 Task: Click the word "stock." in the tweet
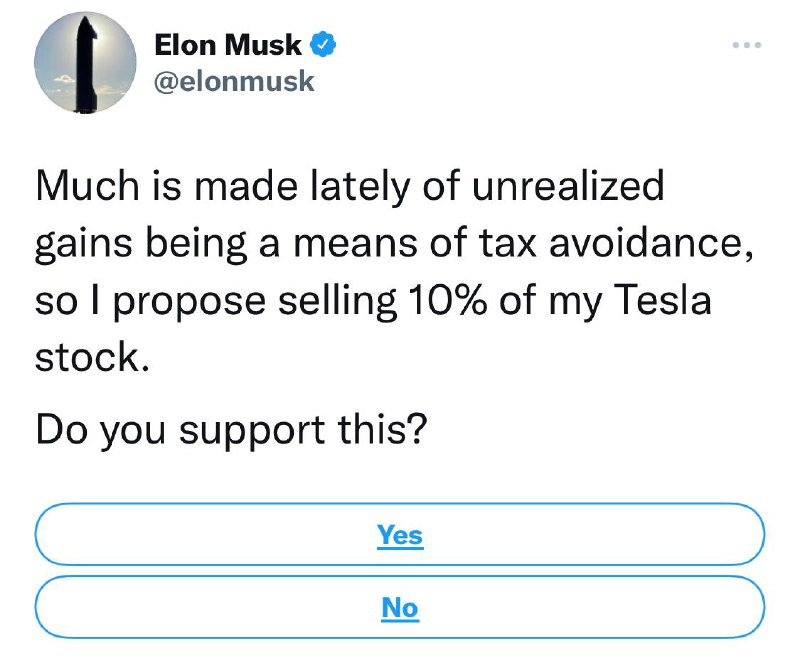click(x=92, y=357)
